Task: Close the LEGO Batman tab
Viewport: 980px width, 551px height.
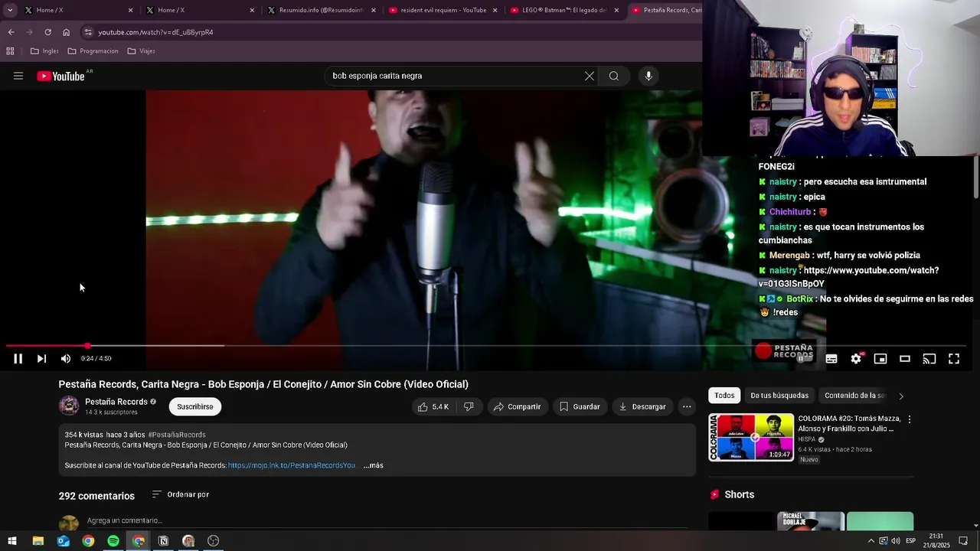Action: 616,10
